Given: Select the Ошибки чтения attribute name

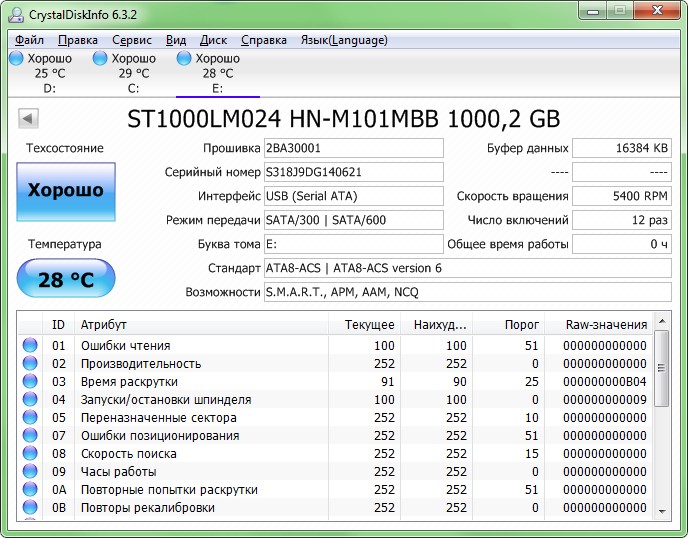Looking at the screenshot, I should 125,346.
